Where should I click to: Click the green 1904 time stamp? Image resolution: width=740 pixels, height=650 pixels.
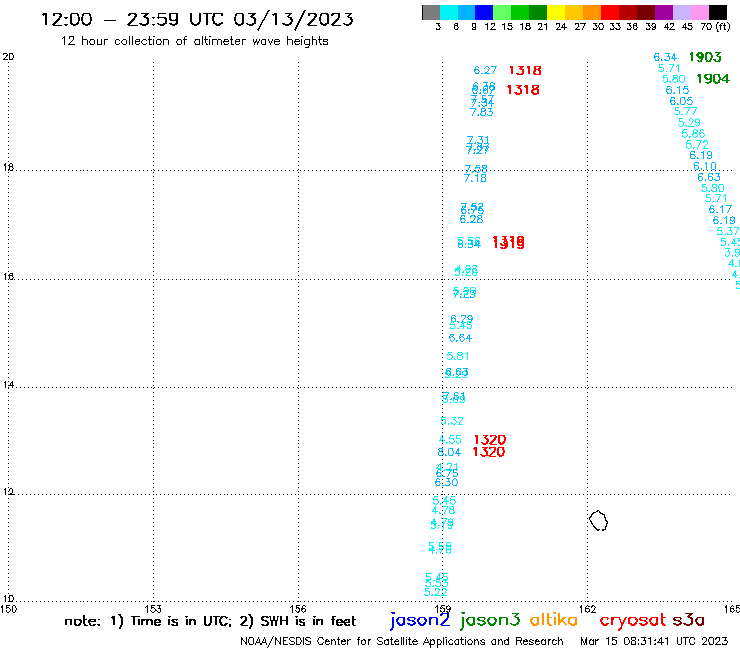click(713, 78)
